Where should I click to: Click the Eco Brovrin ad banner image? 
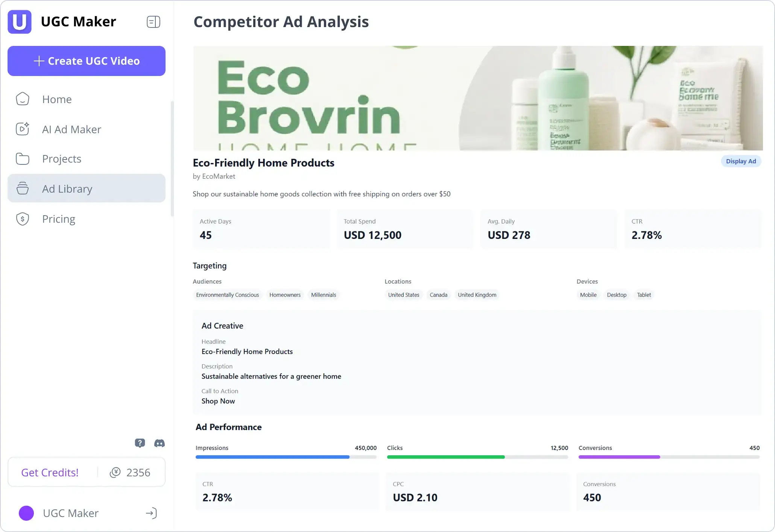coord(478,98)
